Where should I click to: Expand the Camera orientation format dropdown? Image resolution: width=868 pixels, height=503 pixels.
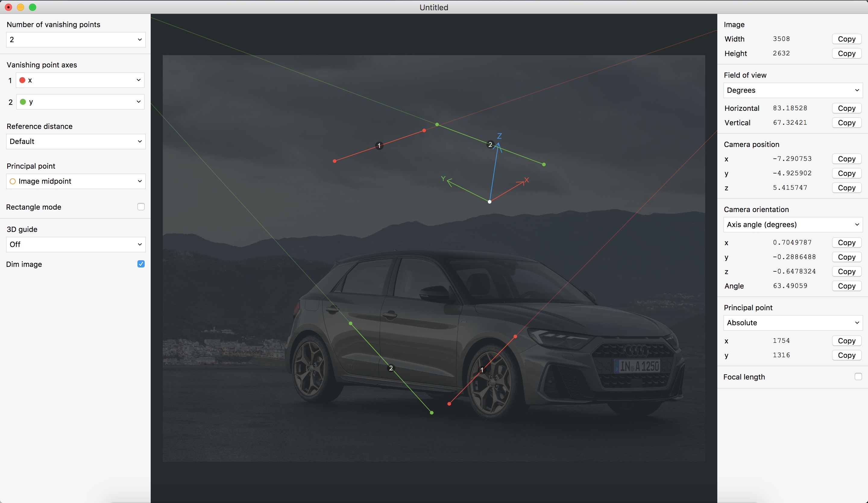(x=793, y=224)
